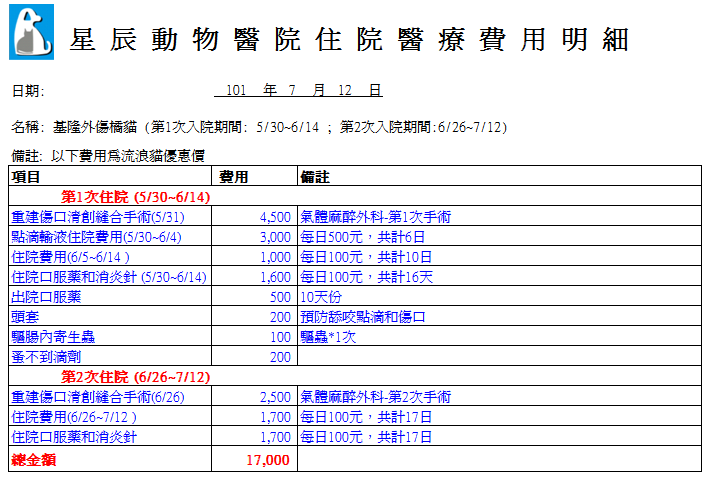Click the 蚤不到滴劑 item
Viewport: 708px width, 481px height.
(44, 357)
